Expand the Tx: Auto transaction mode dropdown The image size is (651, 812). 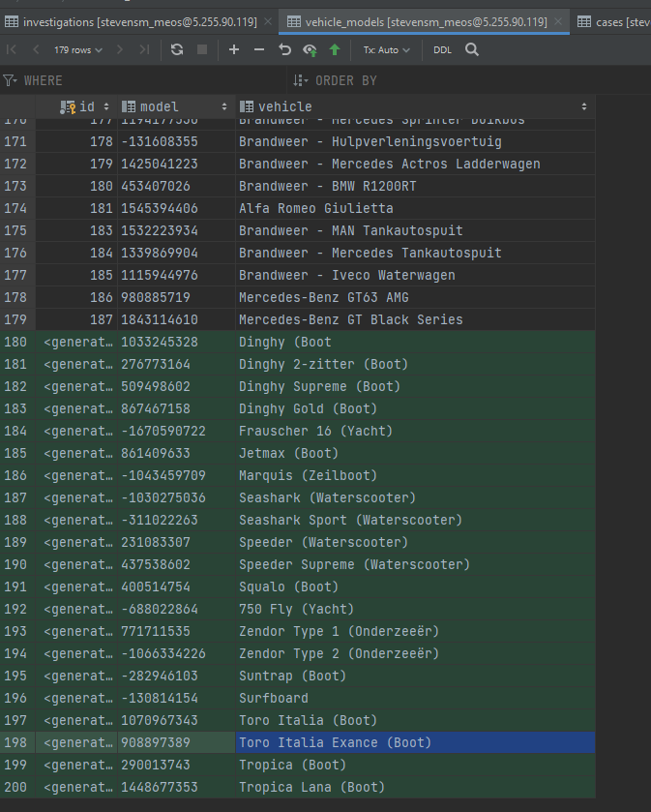click(386, 49)
